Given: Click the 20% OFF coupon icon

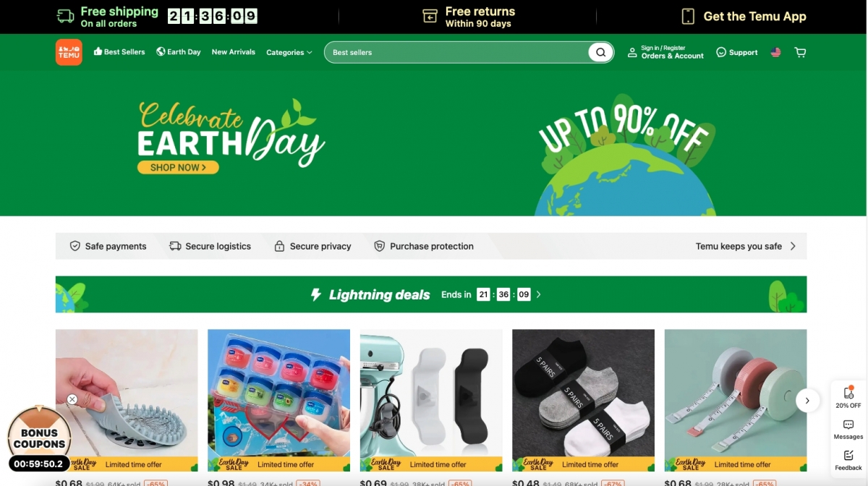Looking at the screenshot, I should [x=848, y=397].
